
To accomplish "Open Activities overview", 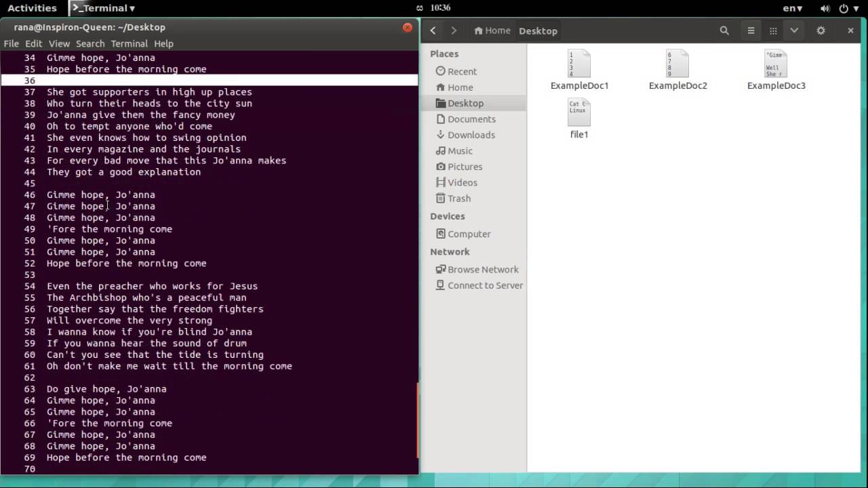I will click(32, 8).
